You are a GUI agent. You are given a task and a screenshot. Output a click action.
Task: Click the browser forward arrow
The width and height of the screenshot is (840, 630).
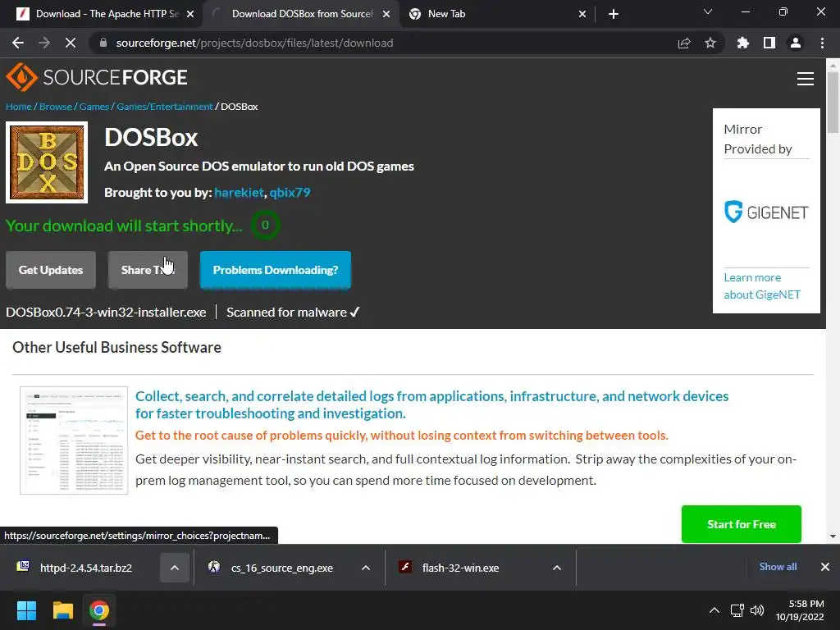tap(44, 43)
